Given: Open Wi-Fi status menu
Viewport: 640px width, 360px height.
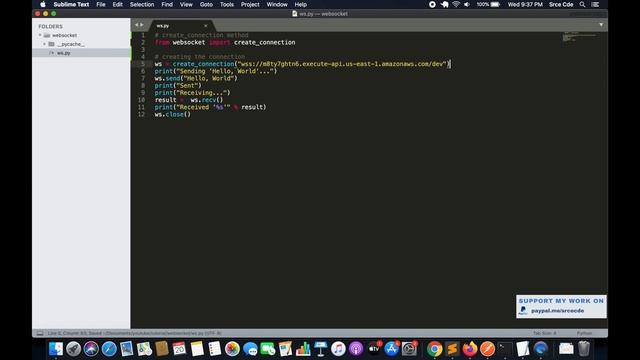Looking at the screenshot, I should [456, 4].
